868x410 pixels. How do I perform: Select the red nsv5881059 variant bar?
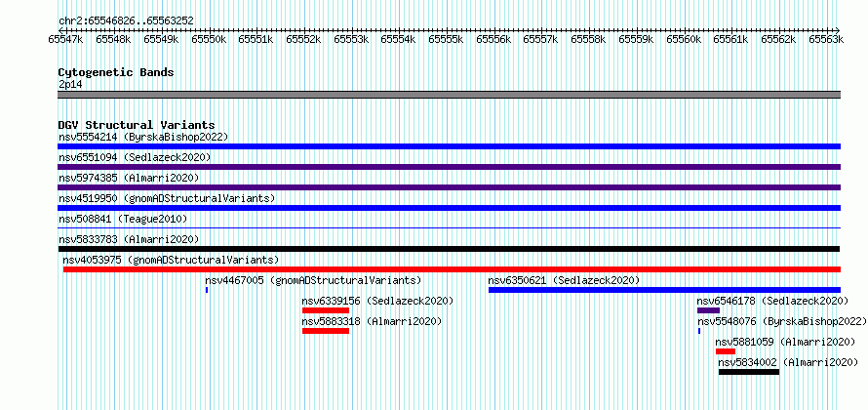[x=726, y=351]
